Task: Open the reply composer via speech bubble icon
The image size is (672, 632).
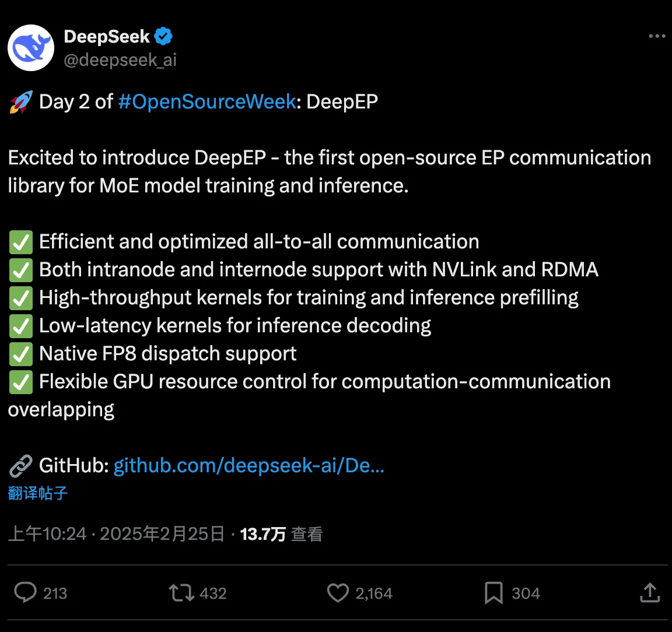Action: click(x=24, y=592)
